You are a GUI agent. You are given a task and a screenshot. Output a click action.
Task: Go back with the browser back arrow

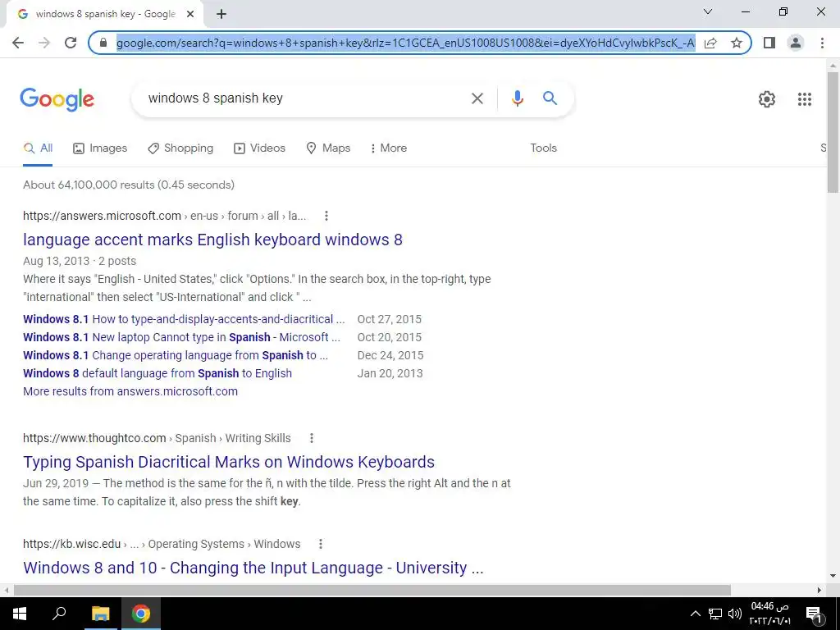coord(18,43)
